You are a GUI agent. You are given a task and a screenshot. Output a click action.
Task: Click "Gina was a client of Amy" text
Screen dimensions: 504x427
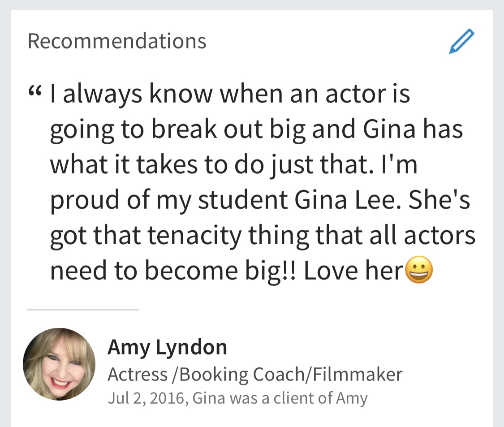280,398
